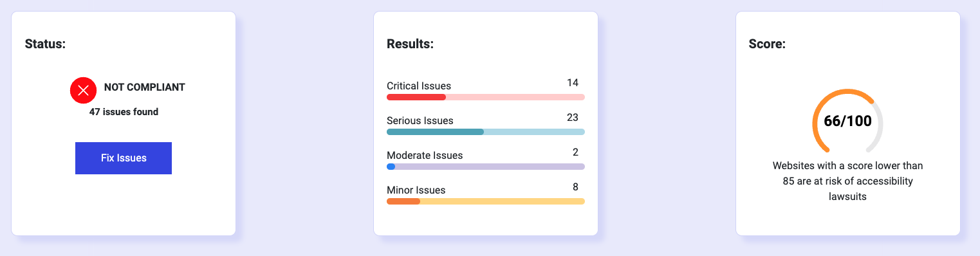Select the Minor Issues label

click(416, 190)
